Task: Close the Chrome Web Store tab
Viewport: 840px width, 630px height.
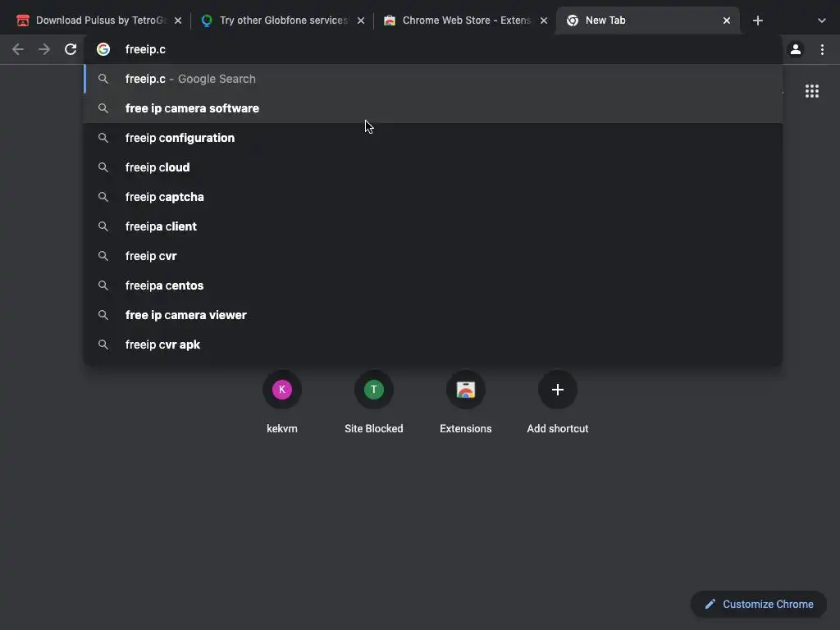Action: coord(543,21)
